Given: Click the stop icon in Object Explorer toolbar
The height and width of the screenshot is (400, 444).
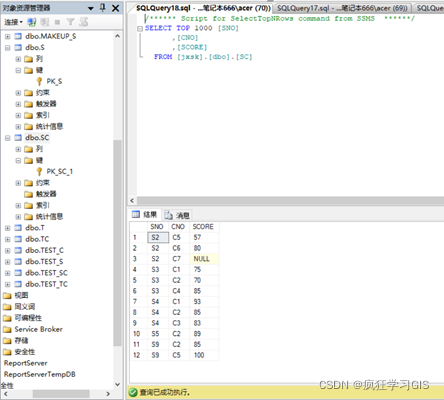Looking at the screenshot, I should pos(57,22).
